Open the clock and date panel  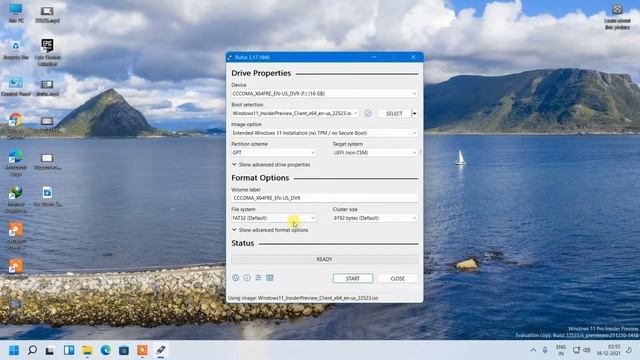(x=608, y=350)
